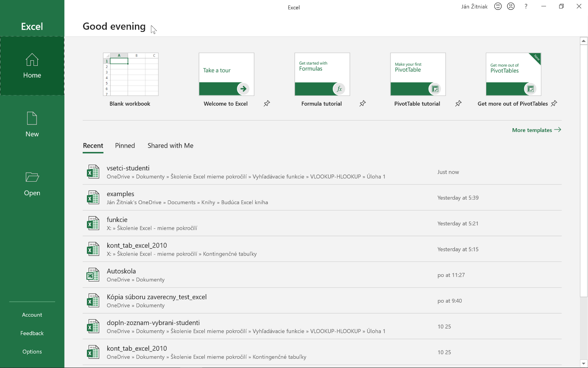Open the funkcie workbook

pos(322,223)
